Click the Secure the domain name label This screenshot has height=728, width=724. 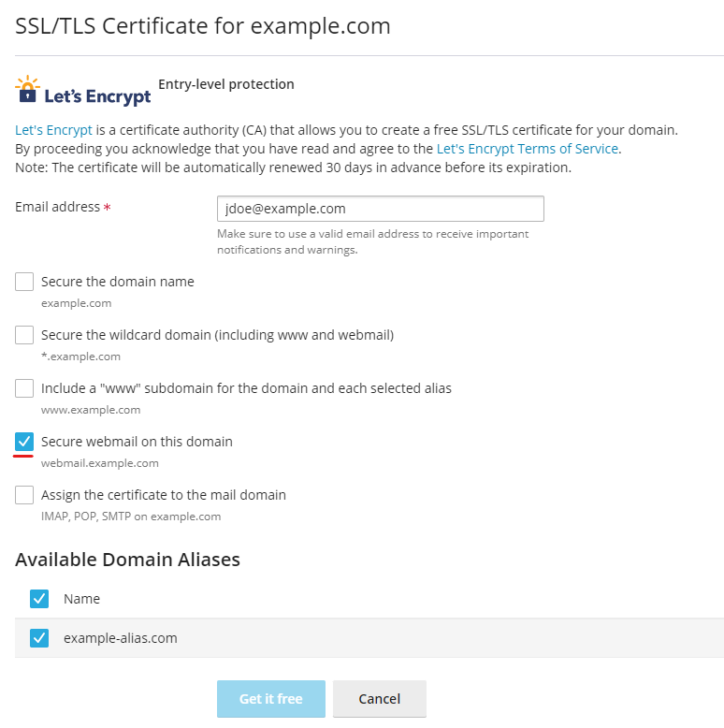(x=118, y=282)
